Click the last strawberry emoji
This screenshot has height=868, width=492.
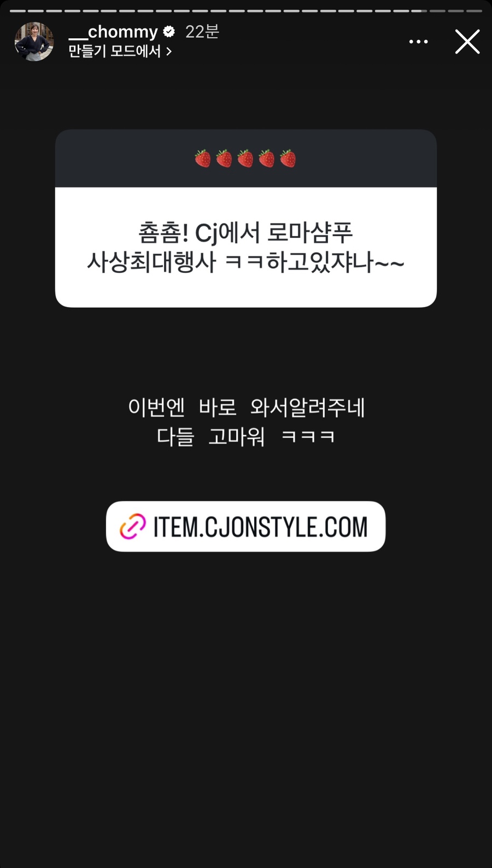288,159
